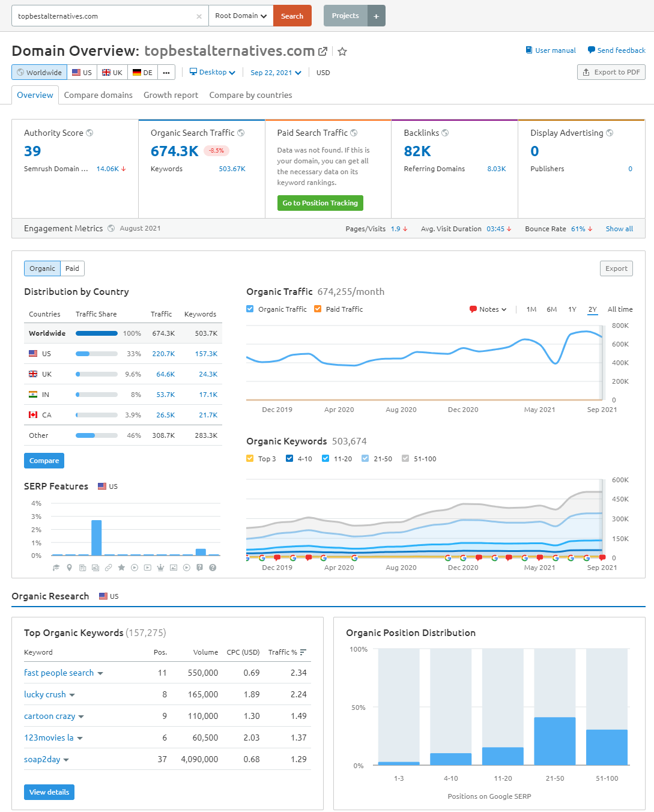Select the Local pack pin SERP icon
The width and height of the screenshot is (654, 812).
(69, 568)
